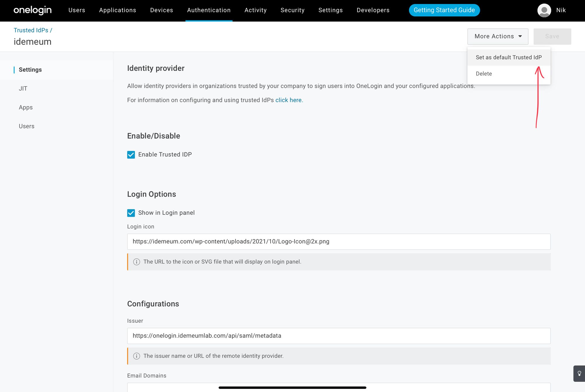Switch to the JIT sidebar tab
Viewport: 585px width, 392px height.
23,89
